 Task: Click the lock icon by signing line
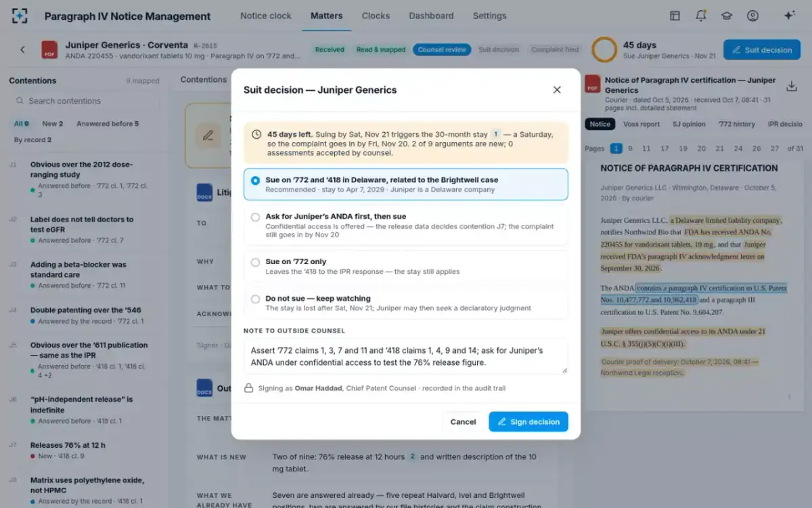click(x=248, y=388)
